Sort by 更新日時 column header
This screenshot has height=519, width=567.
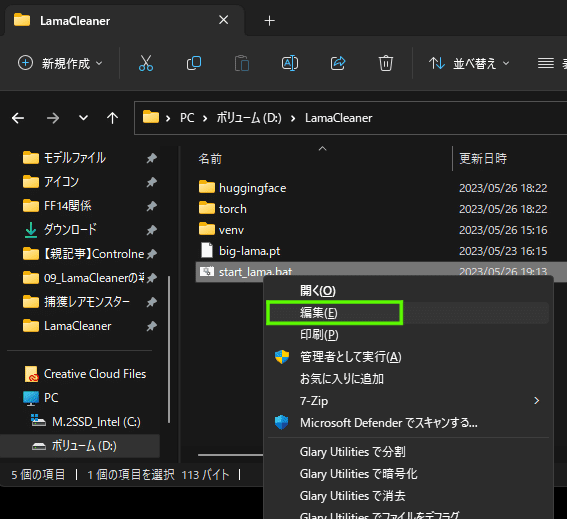pyautogui.click(x=483, y=159)
